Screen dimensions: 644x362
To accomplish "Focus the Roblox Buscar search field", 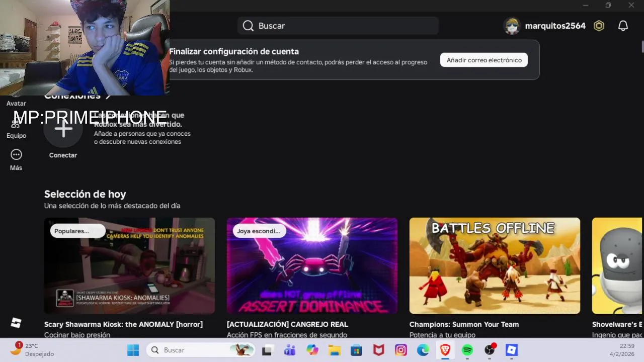I will pyautogui.click(x=338, y=26).
